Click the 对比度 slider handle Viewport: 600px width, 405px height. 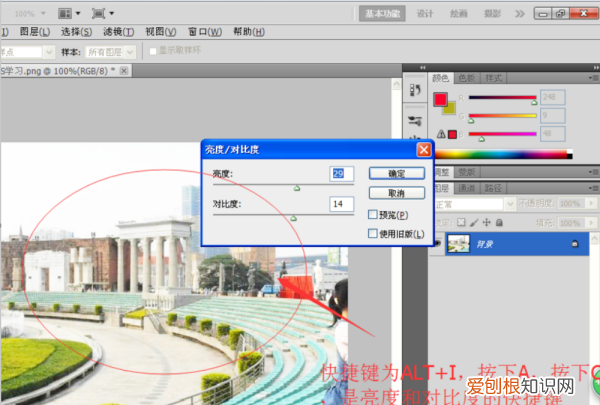click(293, 218)
